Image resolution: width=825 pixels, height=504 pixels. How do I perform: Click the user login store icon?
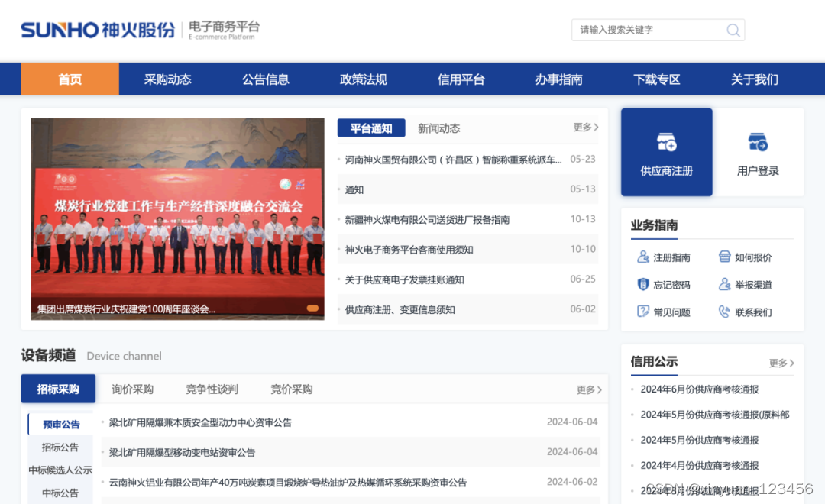758,142
